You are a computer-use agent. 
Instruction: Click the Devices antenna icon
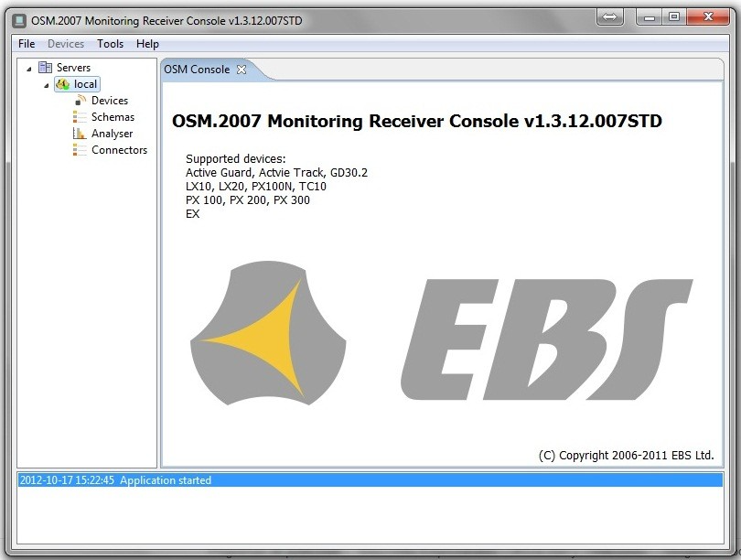pos(81,100)
